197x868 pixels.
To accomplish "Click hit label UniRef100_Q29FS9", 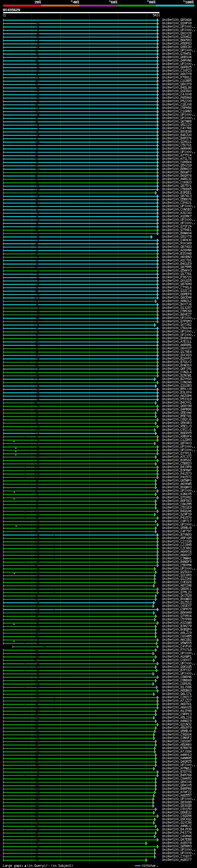I will pyautogui.click(x=177, y=515).
